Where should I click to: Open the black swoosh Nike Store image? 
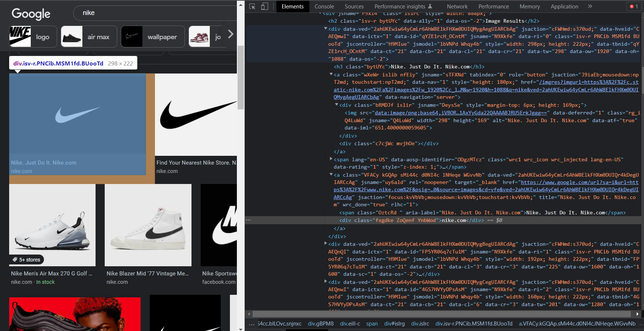[x=196, y=114]
